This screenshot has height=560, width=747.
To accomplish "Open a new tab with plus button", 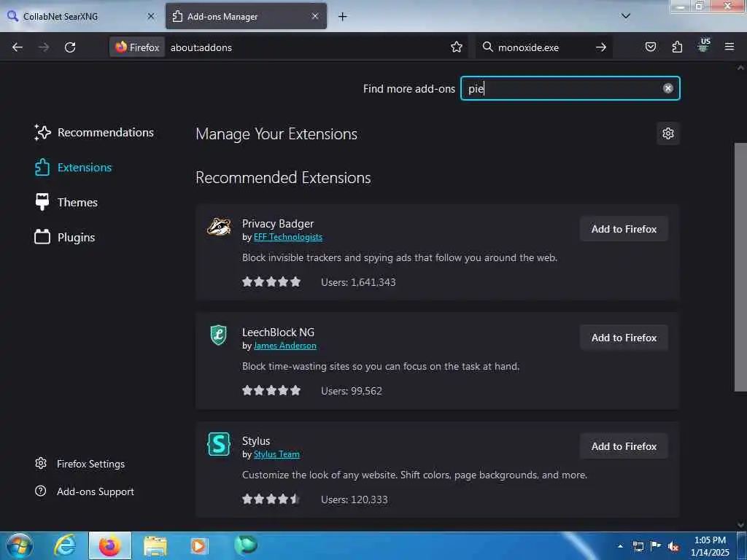I will point(343,17).
